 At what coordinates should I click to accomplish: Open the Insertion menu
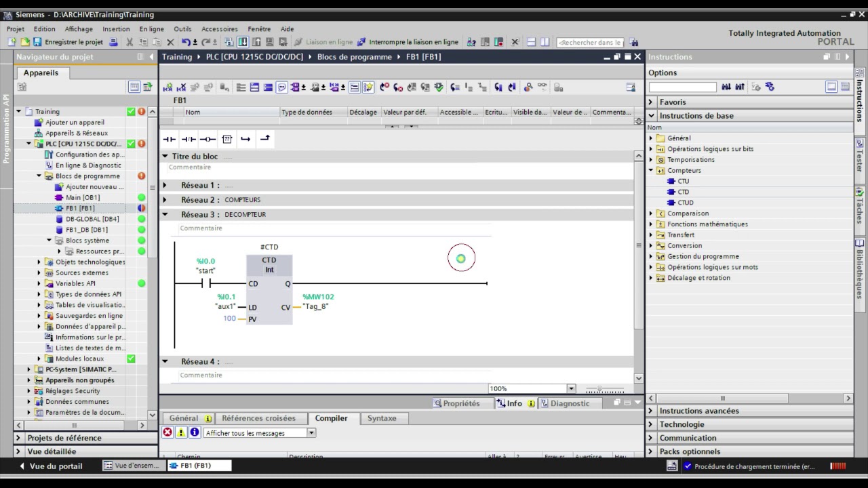coord(116,29)
